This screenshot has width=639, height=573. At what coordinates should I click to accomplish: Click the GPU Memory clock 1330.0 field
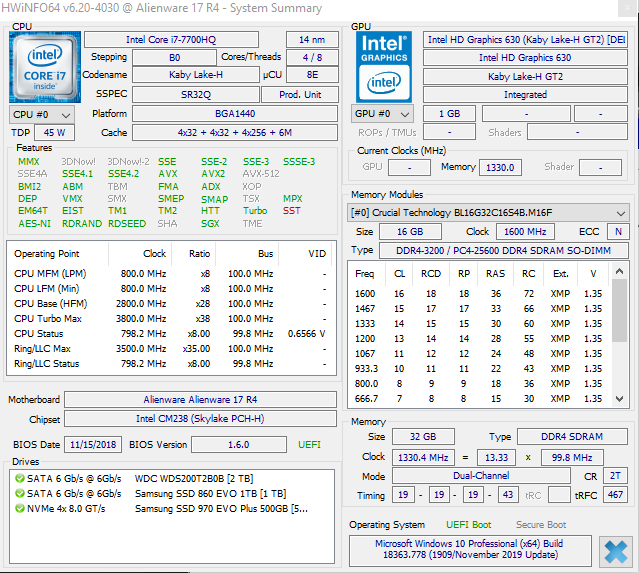tap(500, 167)
